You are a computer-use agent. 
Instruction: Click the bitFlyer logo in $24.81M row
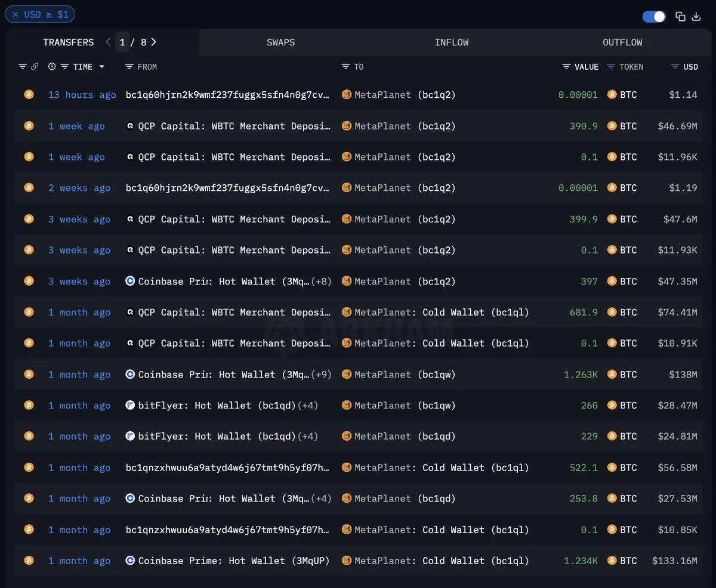coord(130,437)
